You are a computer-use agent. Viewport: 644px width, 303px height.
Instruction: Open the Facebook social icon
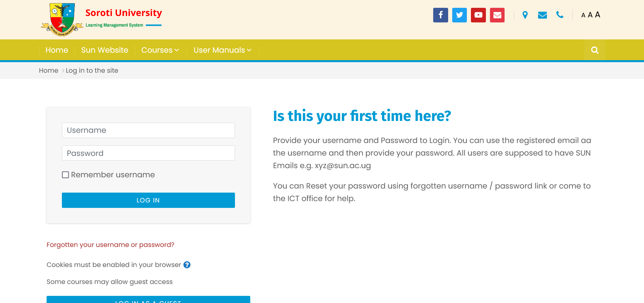point(440,15)
